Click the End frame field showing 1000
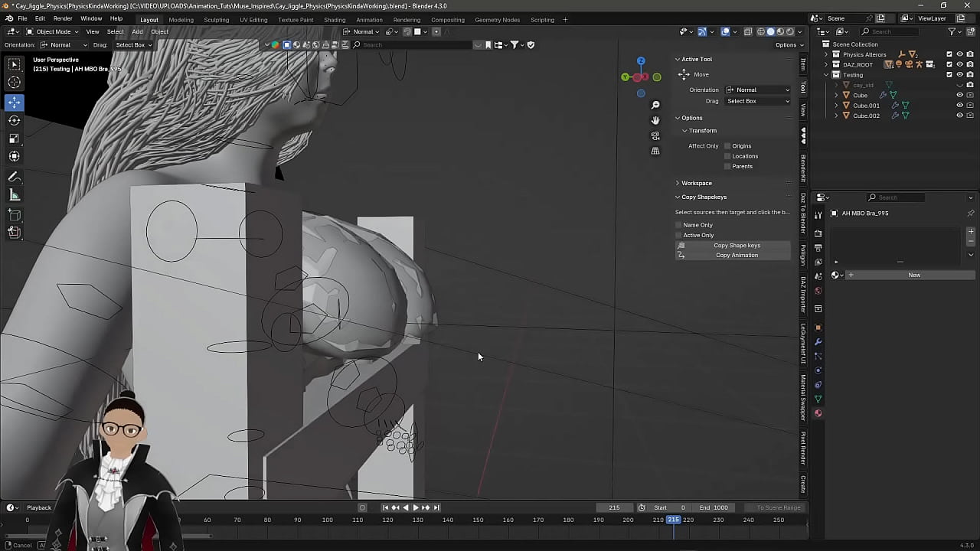The width and height of the screenshot is (980, 551). pyautogui.click(x=713, y=507)
